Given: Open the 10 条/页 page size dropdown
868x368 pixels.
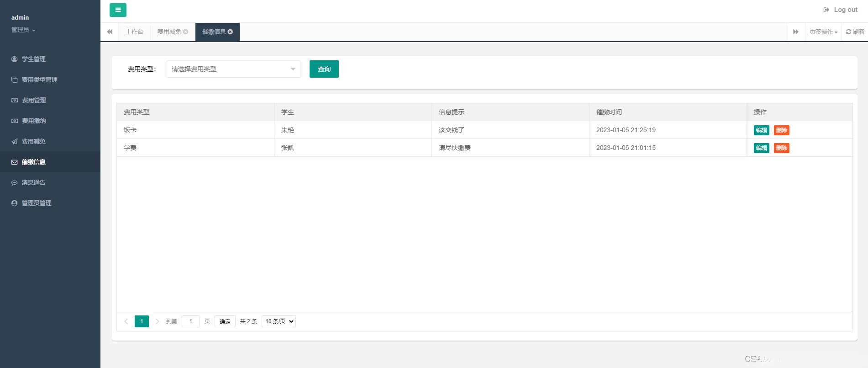Looking at the screenshot, I should coord(279,321).
